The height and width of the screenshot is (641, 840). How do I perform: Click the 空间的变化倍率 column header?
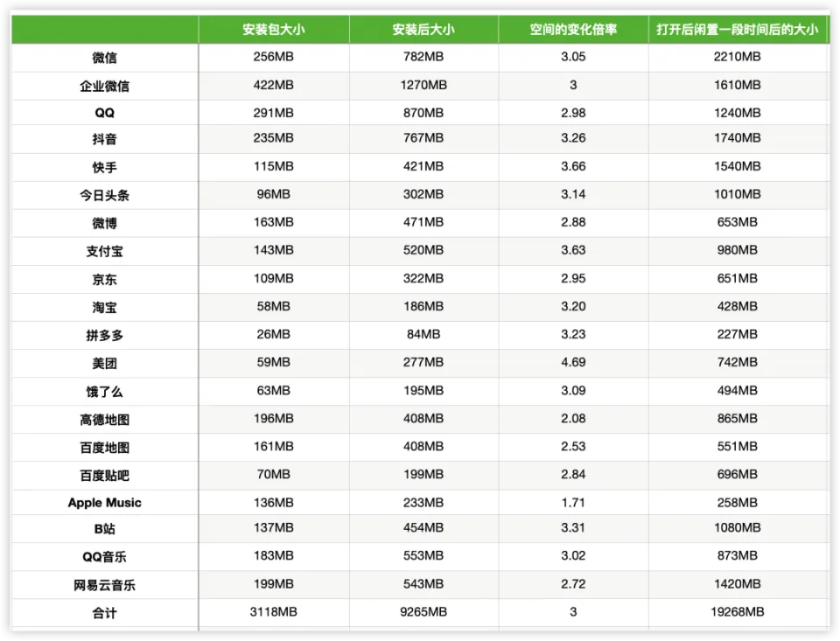pos(573,30)
